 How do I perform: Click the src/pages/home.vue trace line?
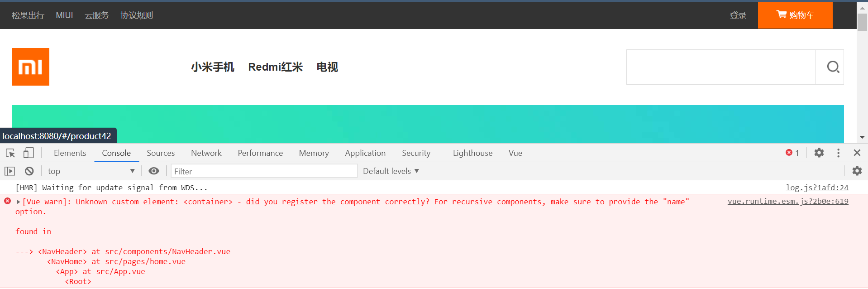point(116,261)
